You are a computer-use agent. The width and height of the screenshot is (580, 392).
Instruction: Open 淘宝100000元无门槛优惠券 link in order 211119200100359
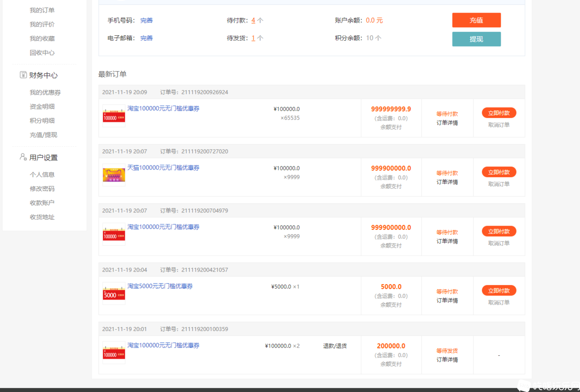tap(163, 346)
